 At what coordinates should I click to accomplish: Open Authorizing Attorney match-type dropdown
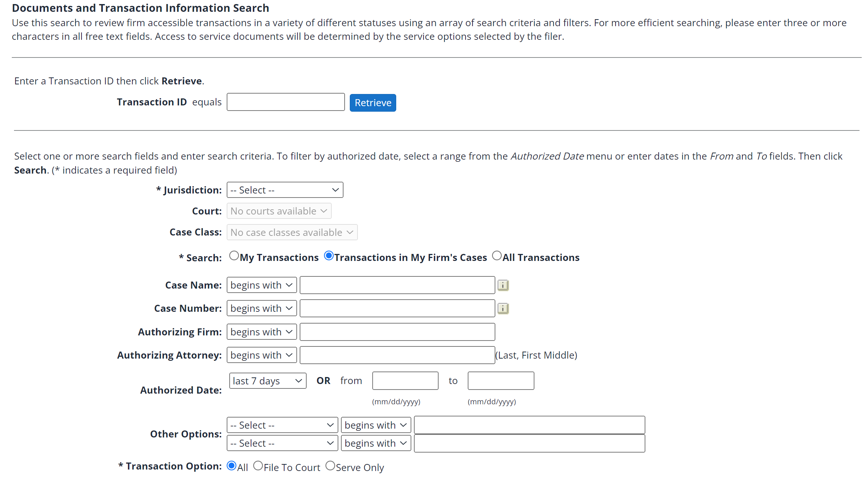pyautogui.click(x=262, y=355)
